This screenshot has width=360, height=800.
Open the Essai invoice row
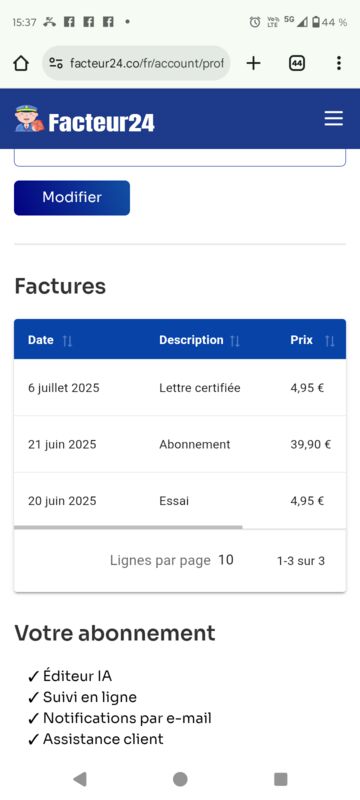click(180, 501)
